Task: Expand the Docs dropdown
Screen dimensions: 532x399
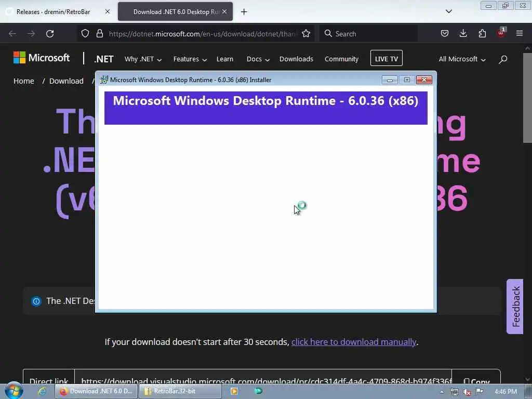Action: pos(258,59)
